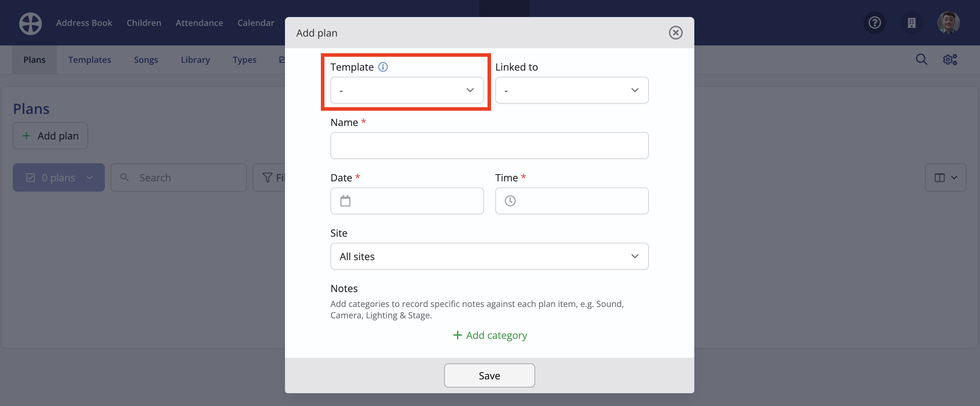The image size is (980, 406).
Task: Click the Save button
Action: click(x=489, y=375)
